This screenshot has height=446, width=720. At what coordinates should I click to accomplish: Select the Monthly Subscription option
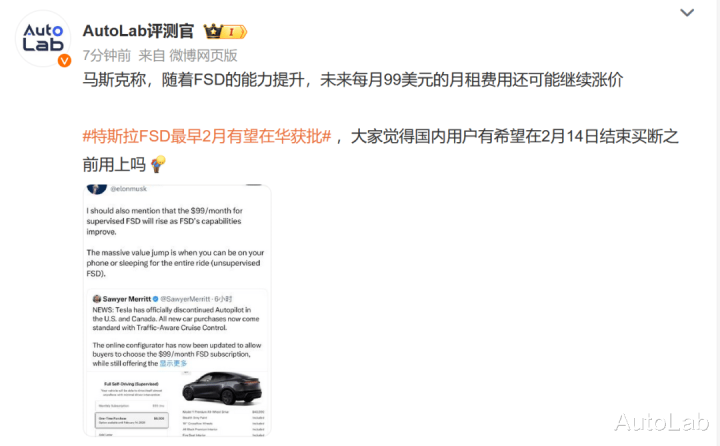pos(131,406)
